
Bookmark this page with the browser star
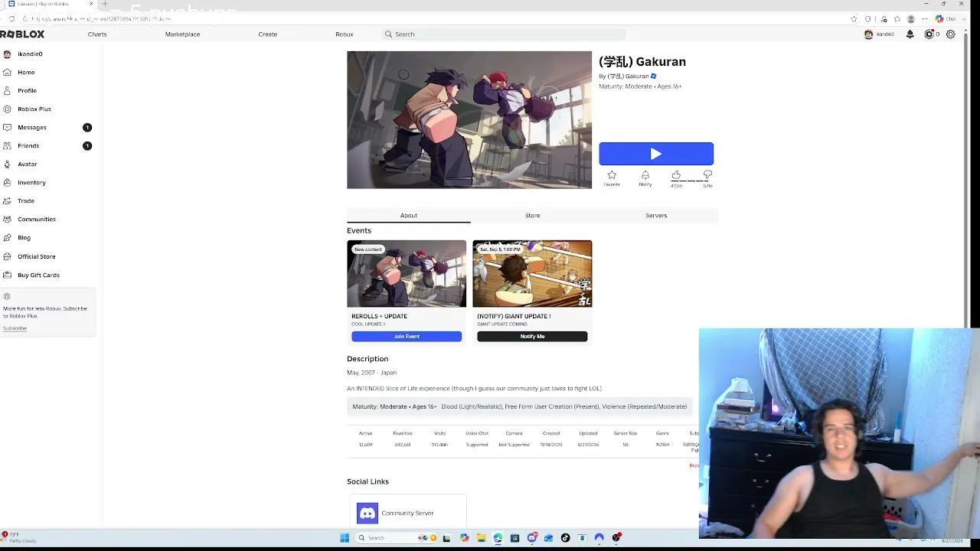click(x=854, y=18)
